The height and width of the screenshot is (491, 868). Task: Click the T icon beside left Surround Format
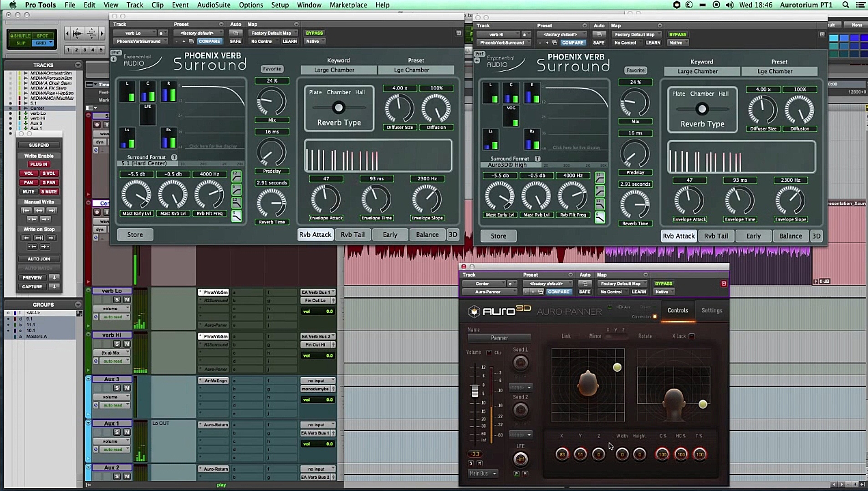coord(174,157)
